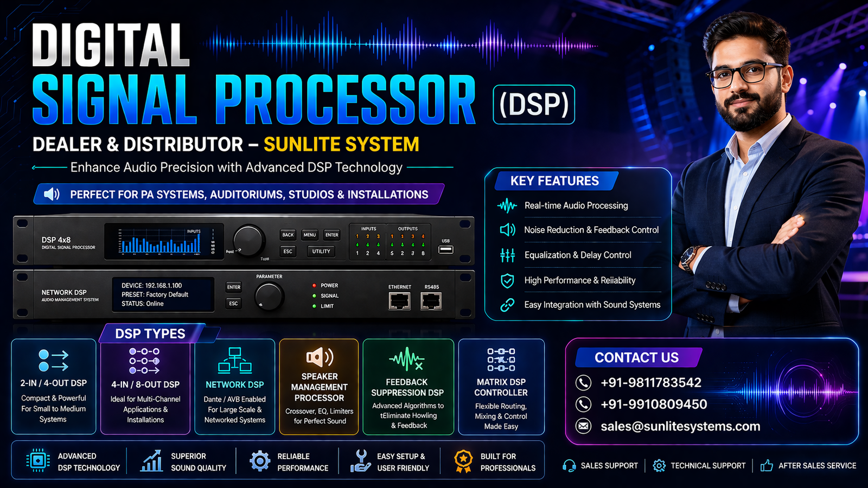Screen dimensions: 868x488
Task: Select the 4-IN / 8-OUT DSP routing icon
Action: [x=144, y=361]
